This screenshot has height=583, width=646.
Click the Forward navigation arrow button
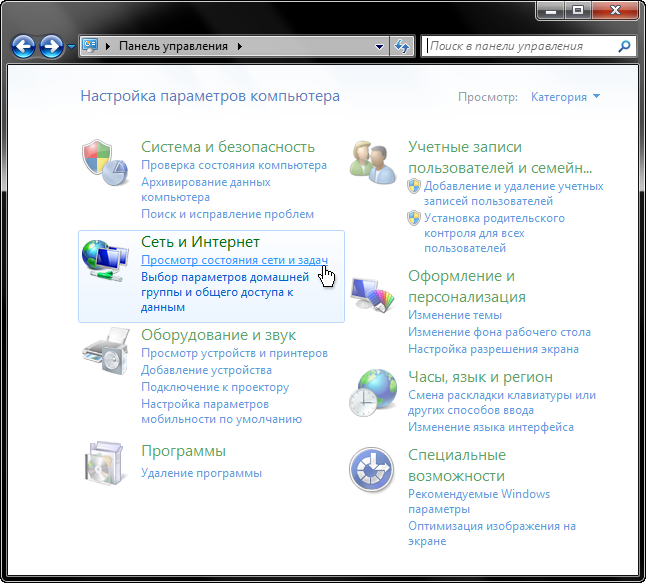[x=51, y=46]
